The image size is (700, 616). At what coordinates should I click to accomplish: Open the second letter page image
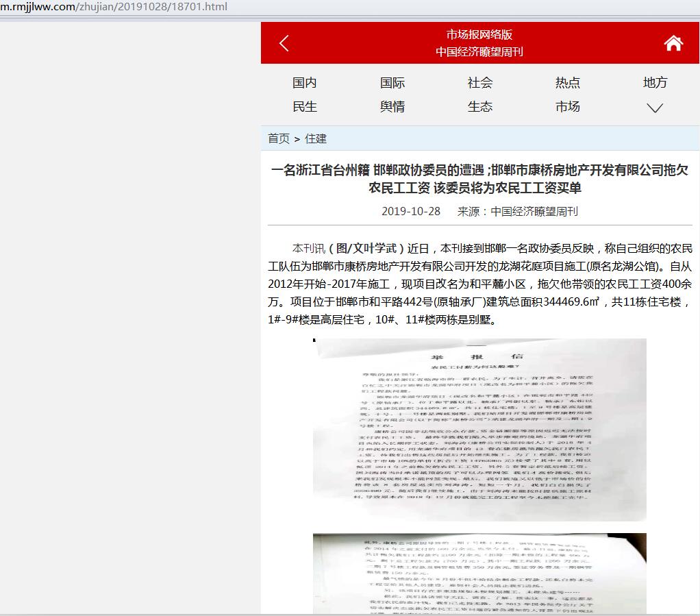pyautogui.click(x=479, y=573)
